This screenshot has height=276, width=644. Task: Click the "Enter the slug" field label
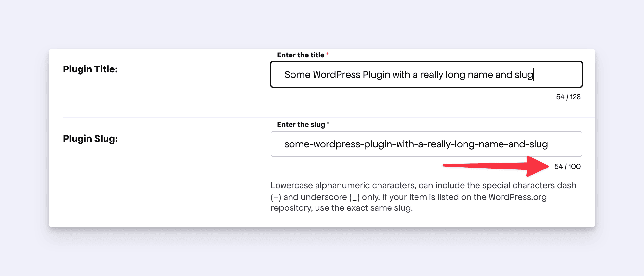[x=301, y=125]
